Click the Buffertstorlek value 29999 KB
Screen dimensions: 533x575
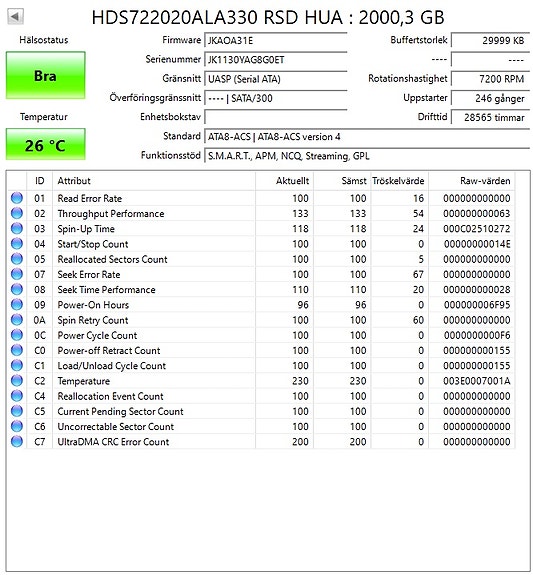(490, 40)
